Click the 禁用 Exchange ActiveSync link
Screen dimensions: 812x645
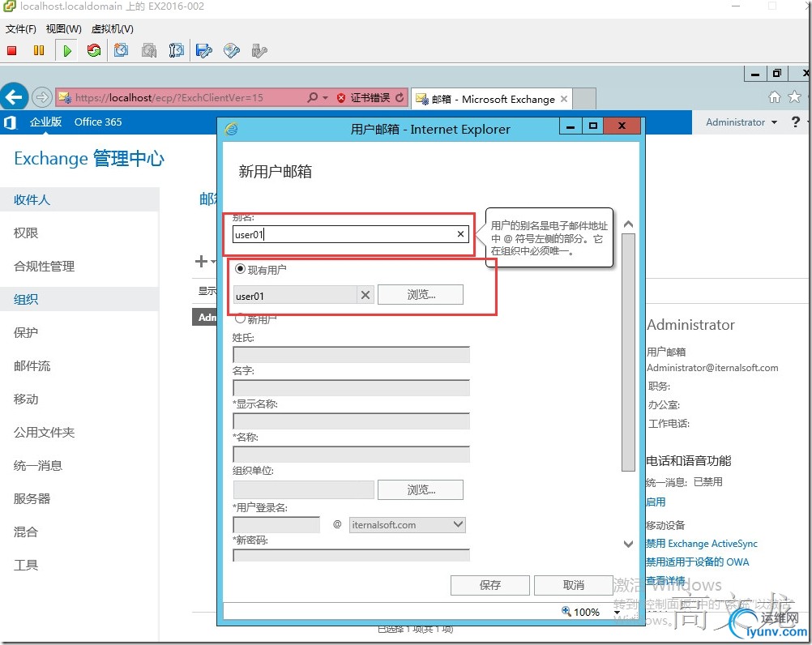coord(702,544)
